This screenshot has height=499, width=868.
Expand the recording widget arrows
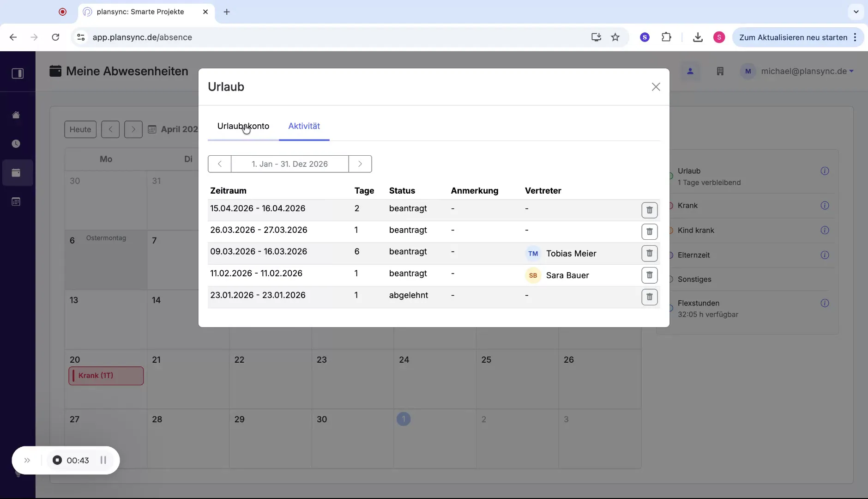(x=27, y=460)
